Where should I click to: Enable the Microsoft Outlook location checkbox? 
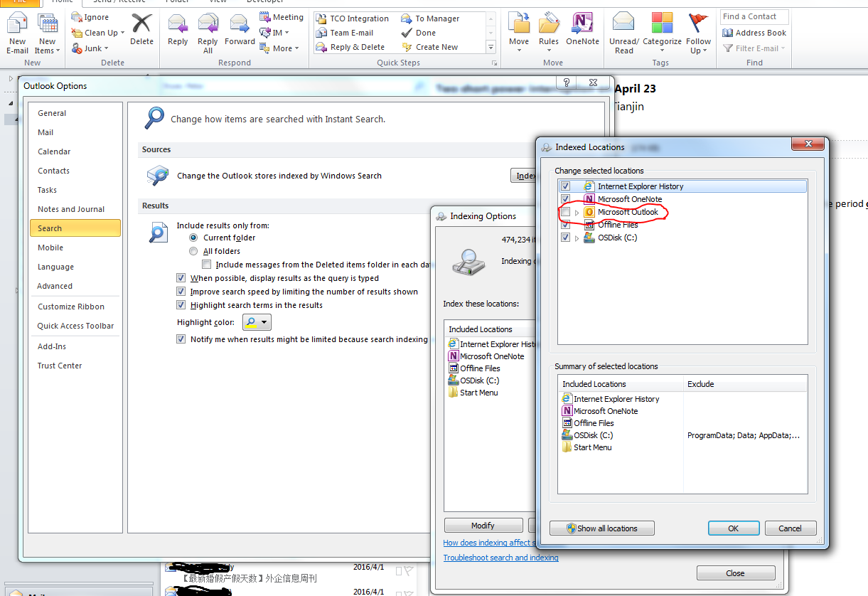(565, 212)
